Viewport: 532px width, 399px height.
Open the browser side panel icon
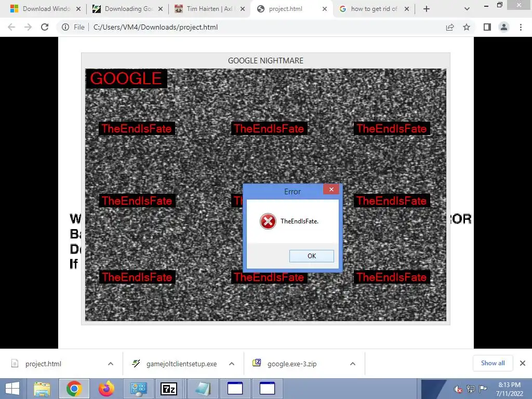pyautogui.click(x=487, y=27)
